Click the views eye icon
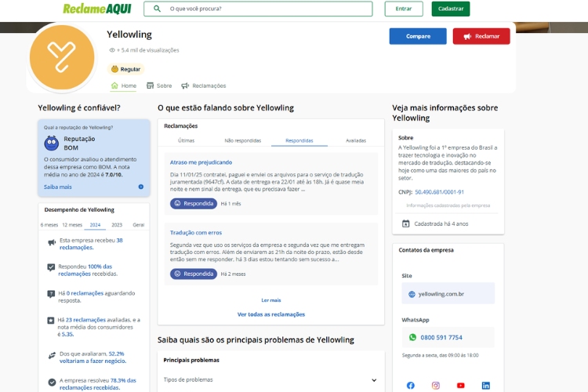The image size is (588, 392). [x=112, y=50]
